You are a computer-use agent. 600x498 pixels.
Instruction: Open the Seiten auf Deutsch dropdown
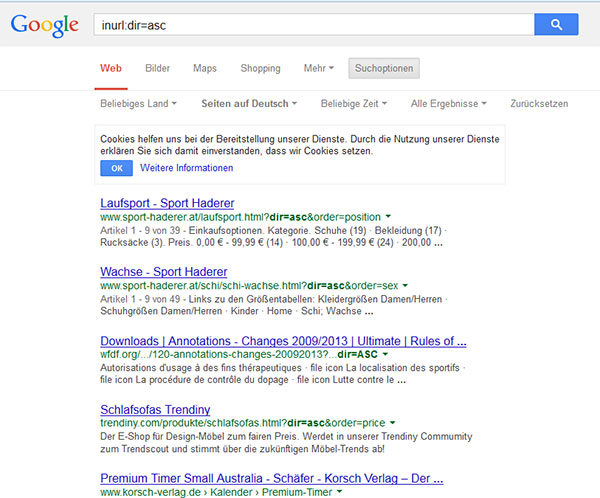coord(249,103)
